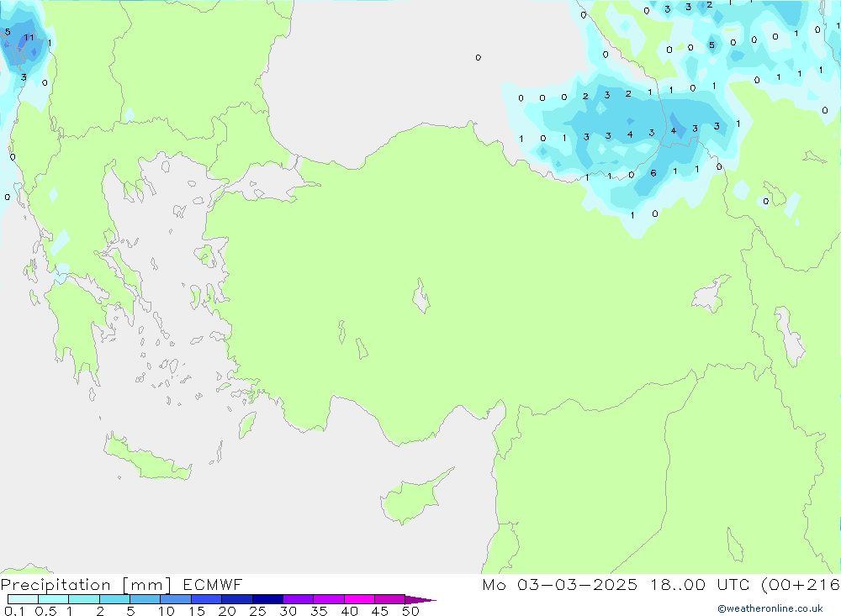Click the "30" legend scale label
The width and height of the screenshot is (841, 616).
pyautogui.click(x=288, y=611)
